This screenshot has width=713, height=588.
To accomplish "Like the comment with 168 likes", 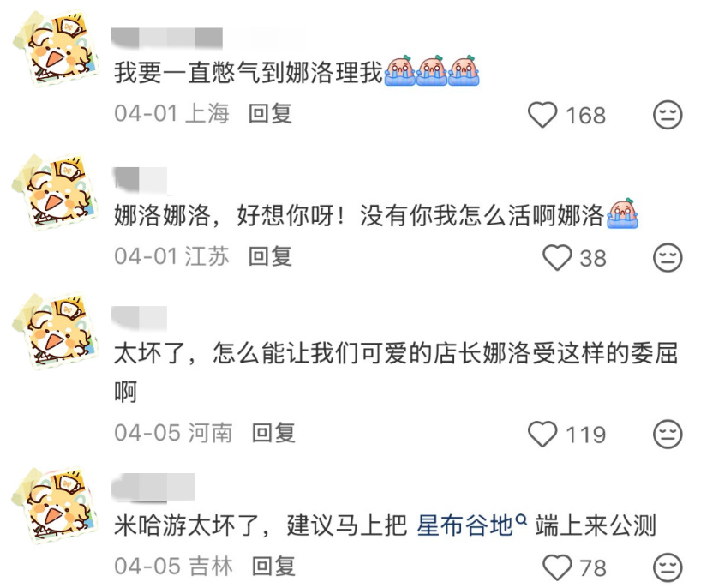I will click(x=542, y=115).
